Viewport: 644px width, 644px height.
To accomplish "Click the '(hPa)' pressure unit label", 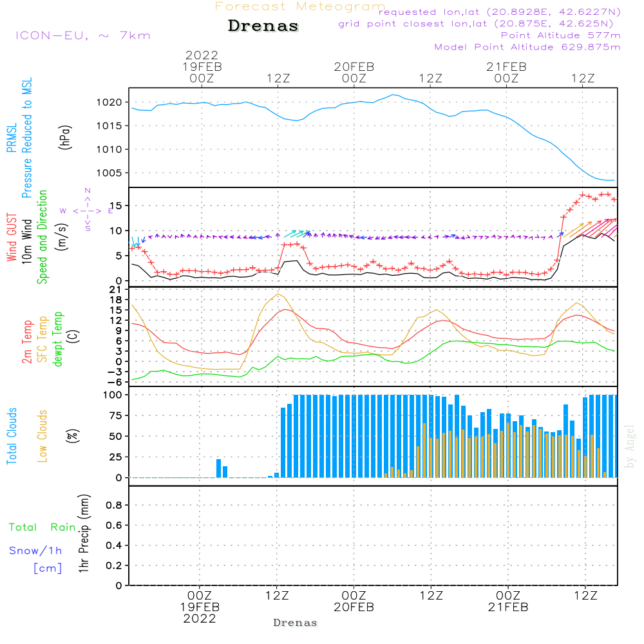I will pos(65,137).
